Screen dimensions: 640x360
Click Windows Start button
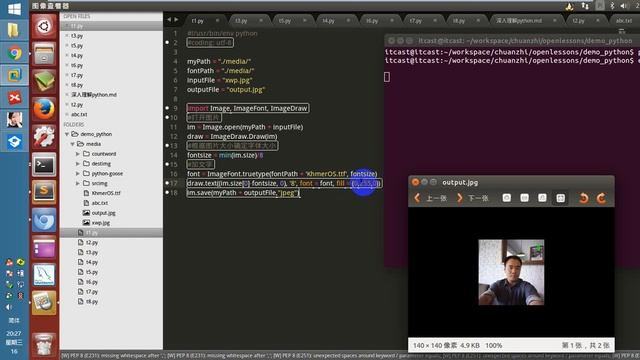click(14, 9)
